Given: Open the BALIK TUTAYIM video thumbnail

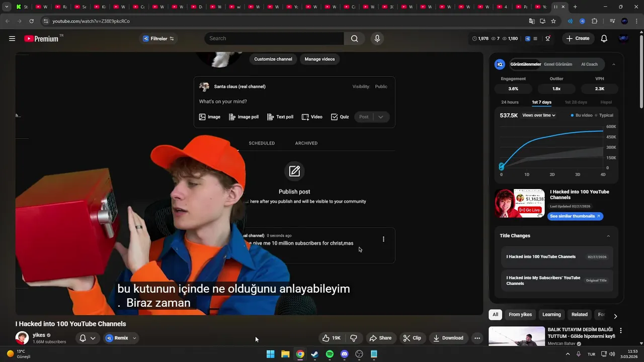Looking at the screenshot, I should [x=517, y=337].
